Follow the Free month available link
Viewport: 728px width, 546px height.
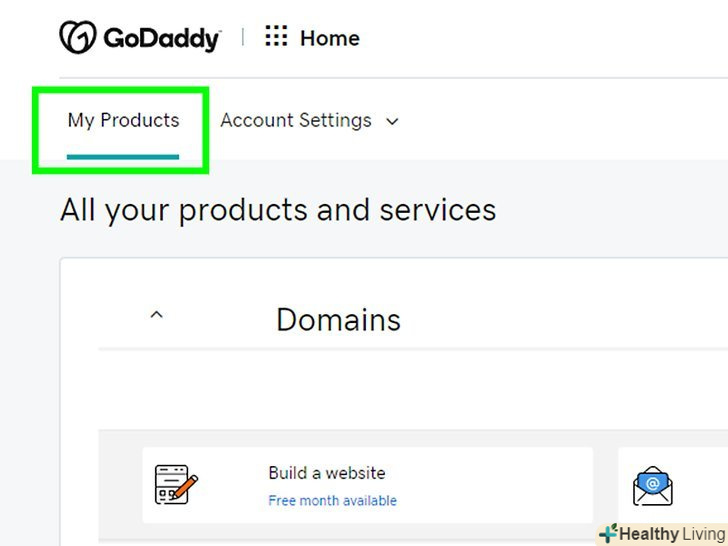tap(332, 501)
